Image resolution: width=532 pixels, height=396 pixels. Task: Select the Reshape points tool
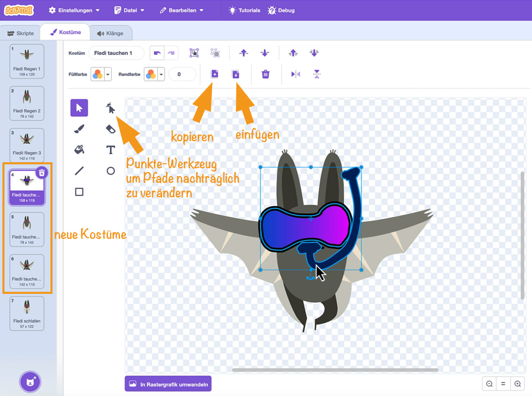(x=110, y=108)
